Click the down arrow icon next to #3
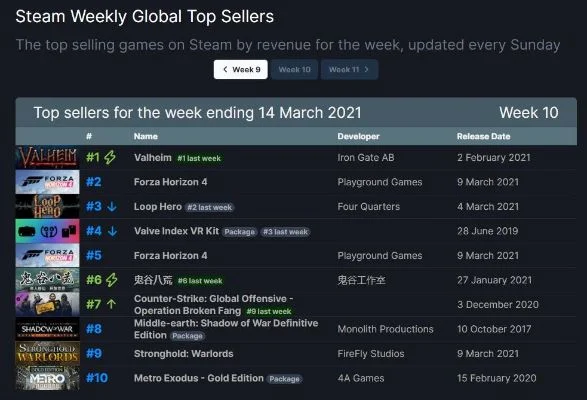This screenshot has height=400, width=587. pos(112,207)
